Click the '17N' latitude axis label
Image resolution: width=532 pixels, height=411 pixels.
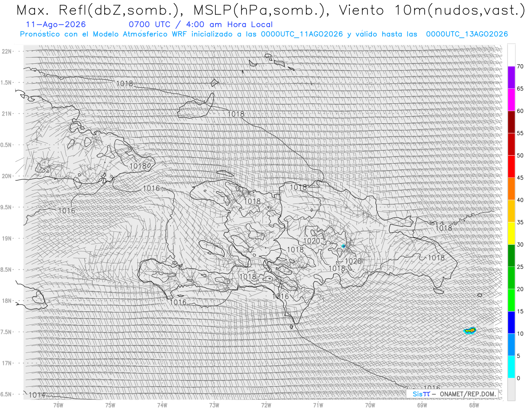click(8, 363)
